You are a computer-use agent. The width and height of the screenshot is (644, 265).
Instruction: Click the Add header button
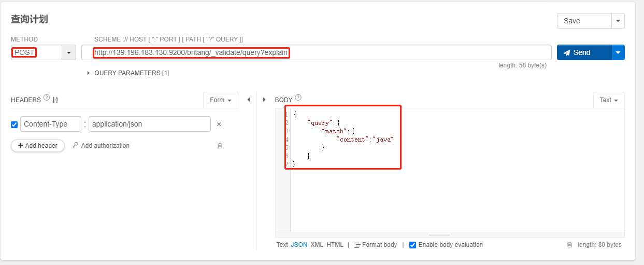point(38,146)
